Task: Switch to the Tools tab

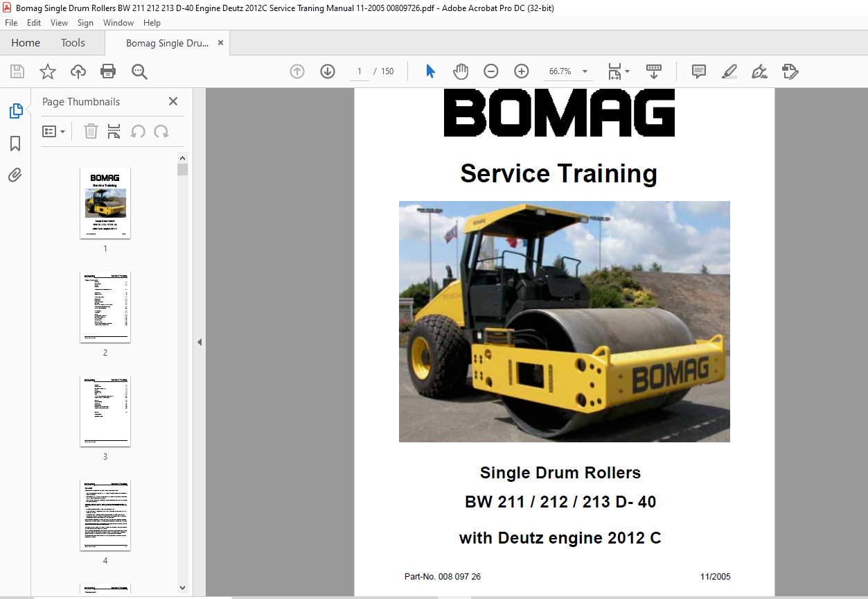Action: coord(73,43)
